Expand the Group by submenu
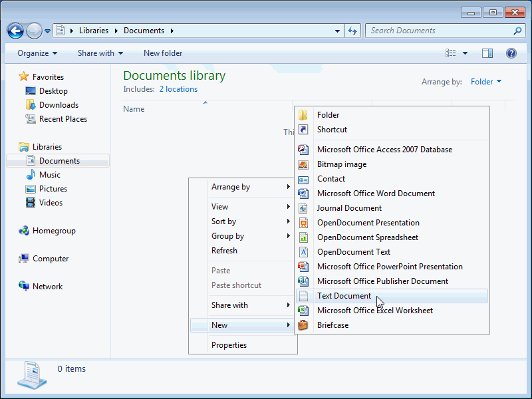 [x=242, y=236]
